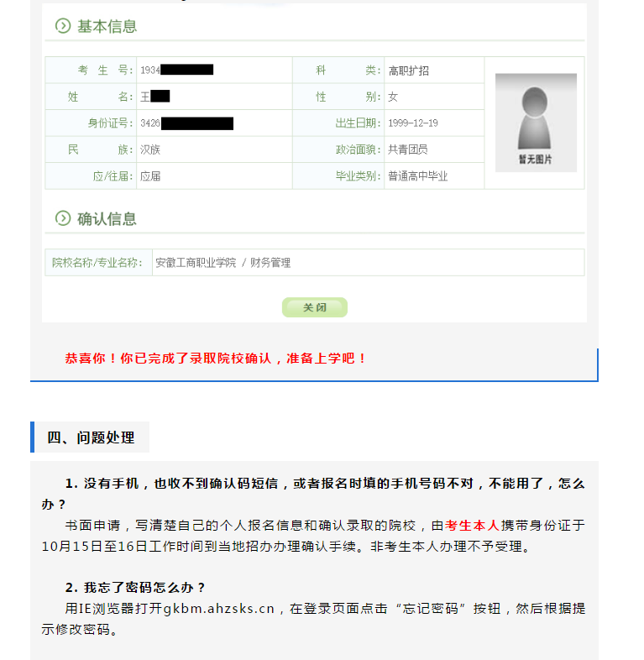Click the circle arrow icon beside 确认信息

click(x=62, y=218)
